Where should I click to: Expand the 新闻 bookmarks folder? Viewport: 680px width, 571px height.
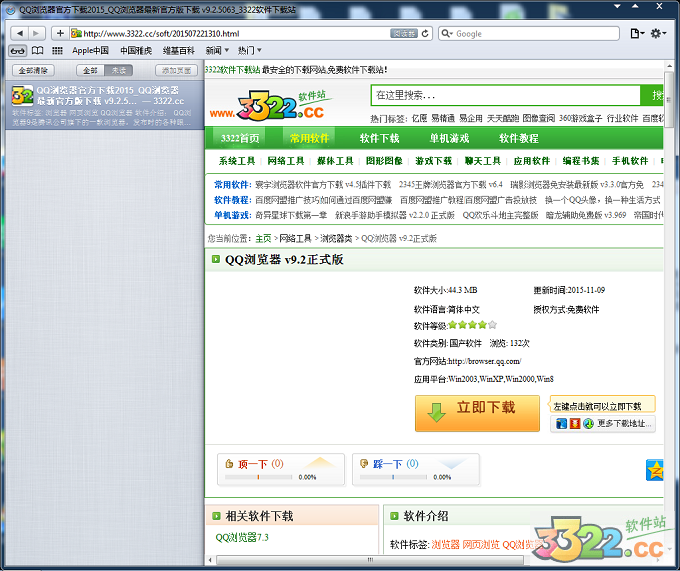217,51
